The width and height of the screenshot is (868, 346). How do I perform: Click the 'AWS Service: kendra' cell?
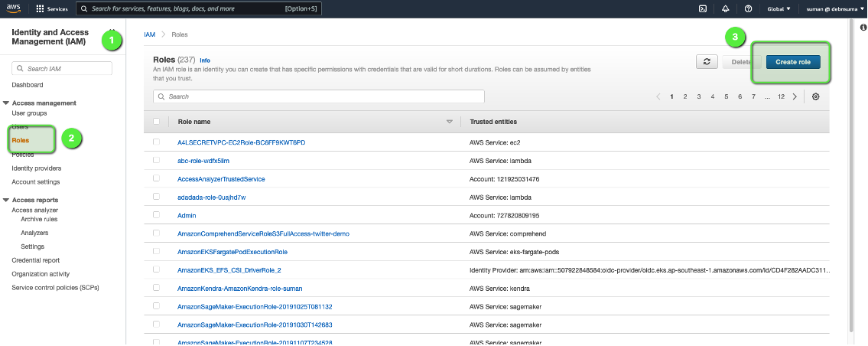coord(500,289)
